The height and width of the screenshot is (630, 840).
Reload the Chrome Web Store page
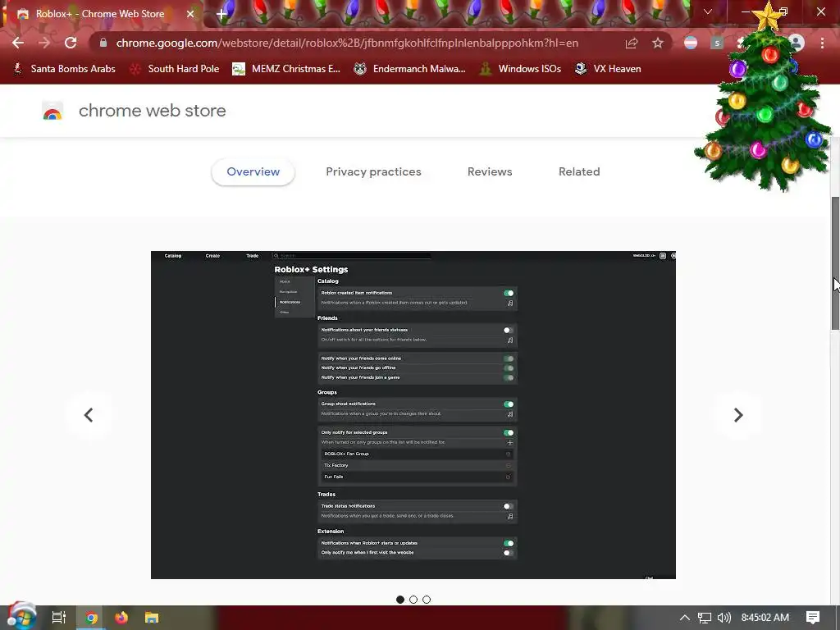tap(71, 43)
